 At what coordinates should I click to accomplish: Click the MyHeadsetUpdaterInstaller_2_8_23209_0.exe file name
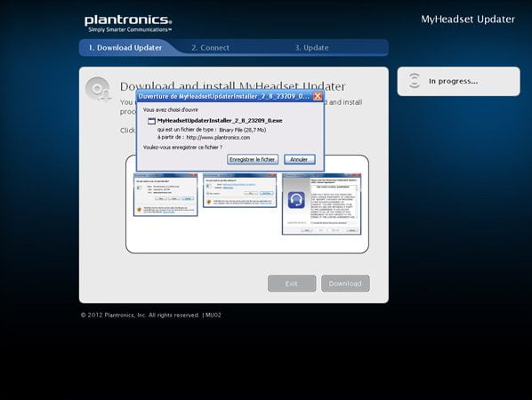click(x=220, y=121)
